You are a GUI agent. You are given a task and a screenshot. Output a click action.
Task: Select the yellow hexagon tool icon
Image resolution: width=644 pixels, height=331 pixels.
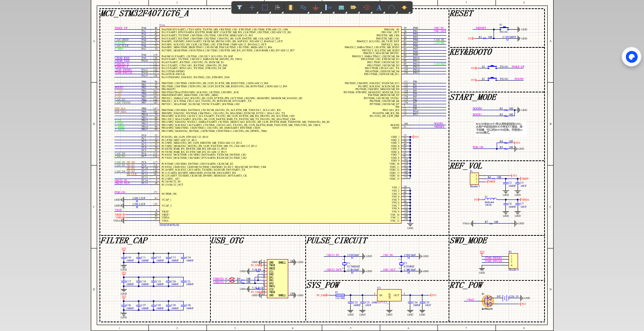coord(404,8)
